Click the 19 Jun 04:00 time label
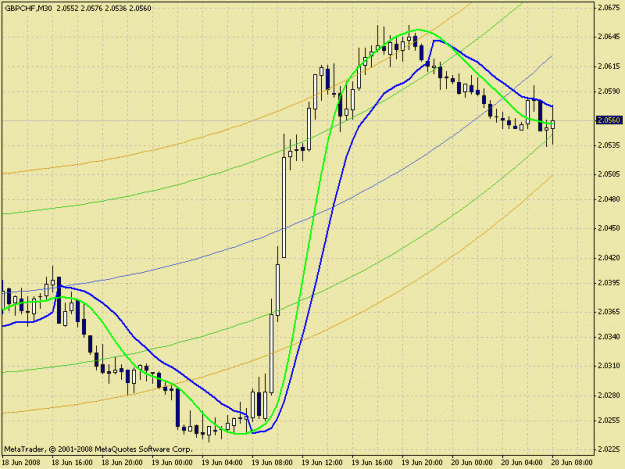The height and width of the screenshot is (469, 625). 222,463
